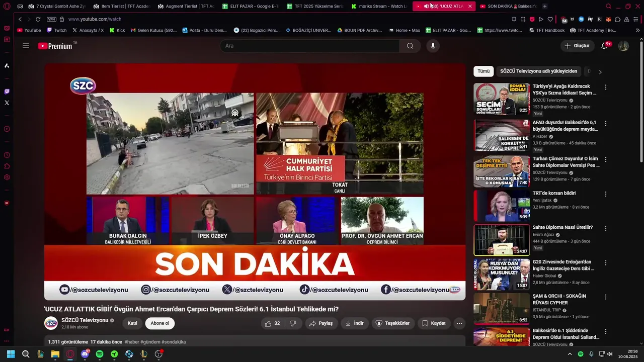Screen dimensions: 644x362
Task: Switch to ELIT PAZAR Google tab
Action: click(x=250, y=6)
